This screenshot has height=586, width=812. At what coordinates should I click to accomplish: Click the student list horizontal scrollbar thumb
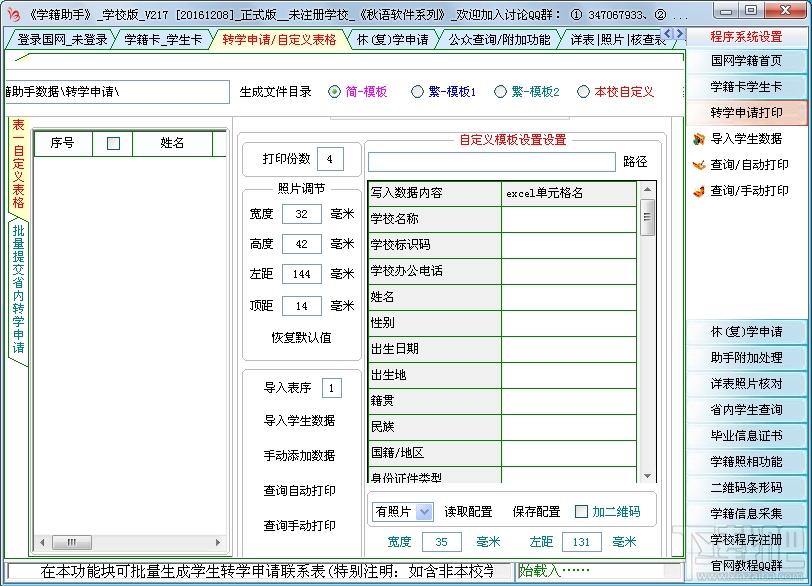coord(72,542)
